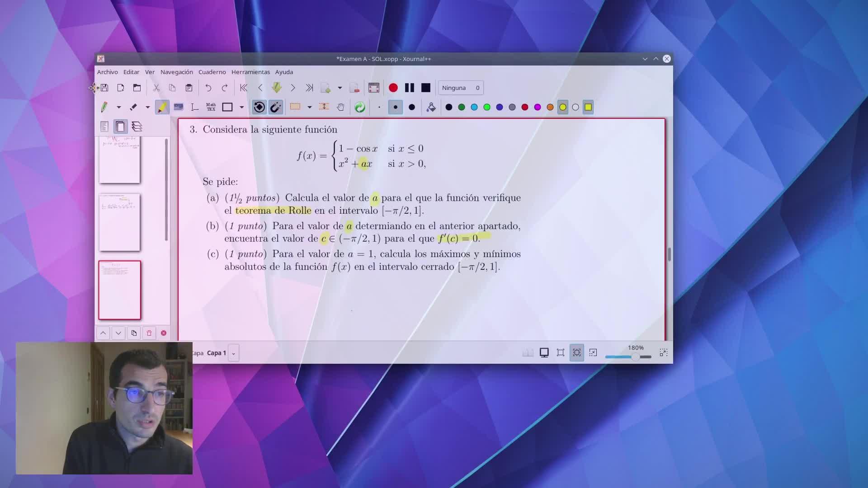Select the Vertical Space tool
Viewport: 868px width, 488px height.
tap(324, 107)
